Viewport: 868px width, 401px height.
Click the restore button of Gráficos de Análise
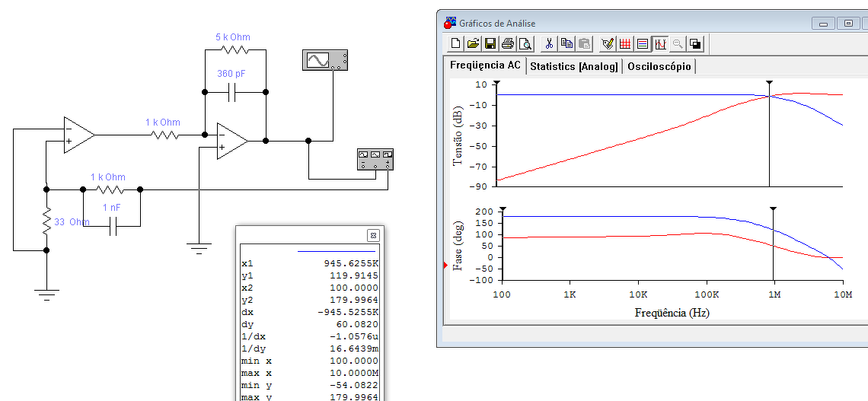tap(848, 24)
